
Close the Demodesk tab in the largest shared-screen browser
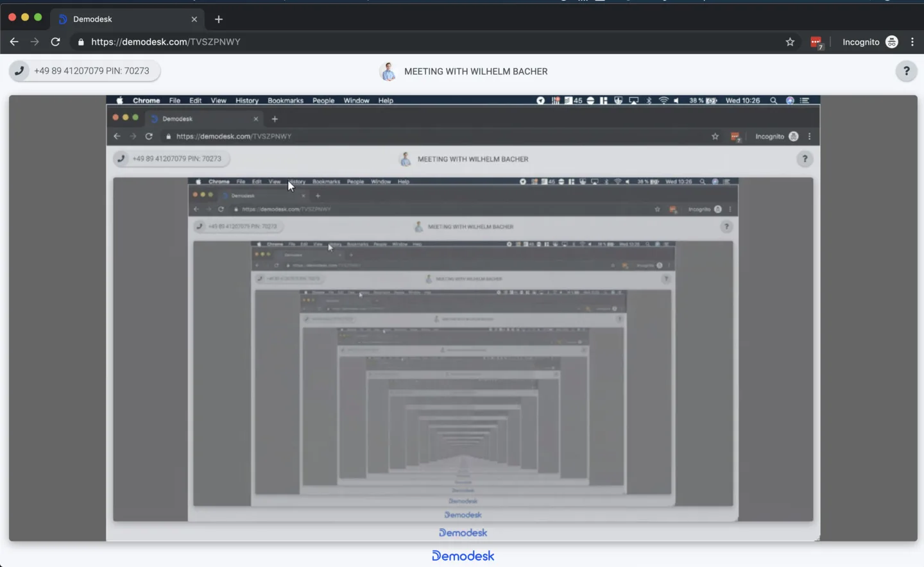pyautogui.click(x=256, y=119)
